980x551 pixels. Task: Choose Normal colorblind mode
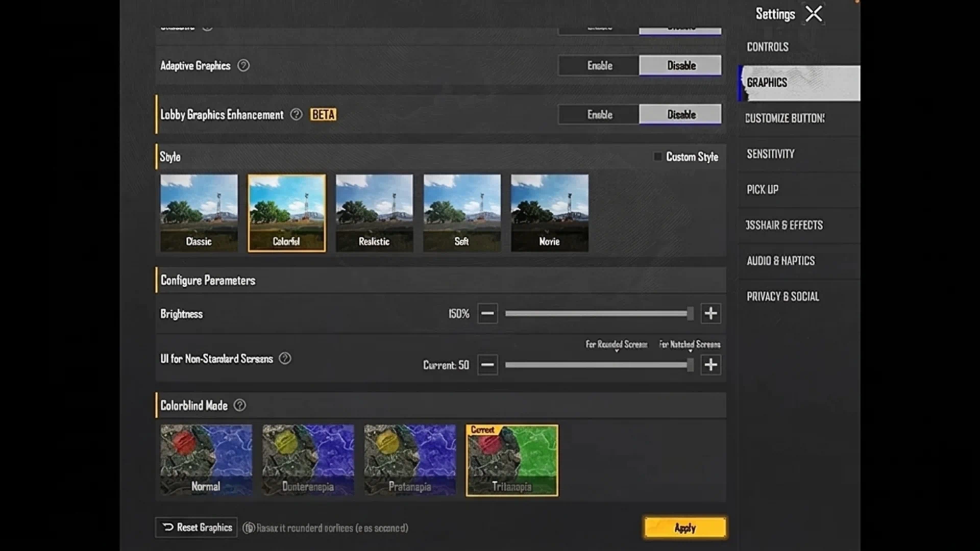tap(206, 460)
